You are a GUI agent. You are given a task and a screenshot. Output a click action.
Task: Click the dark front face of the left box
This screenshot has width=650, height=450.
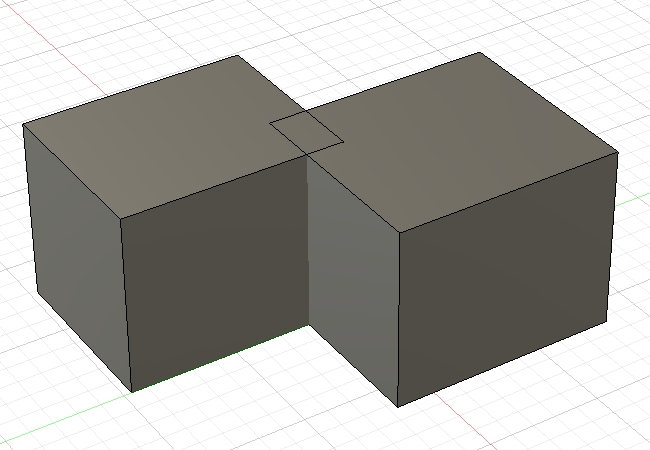point(215,280)
